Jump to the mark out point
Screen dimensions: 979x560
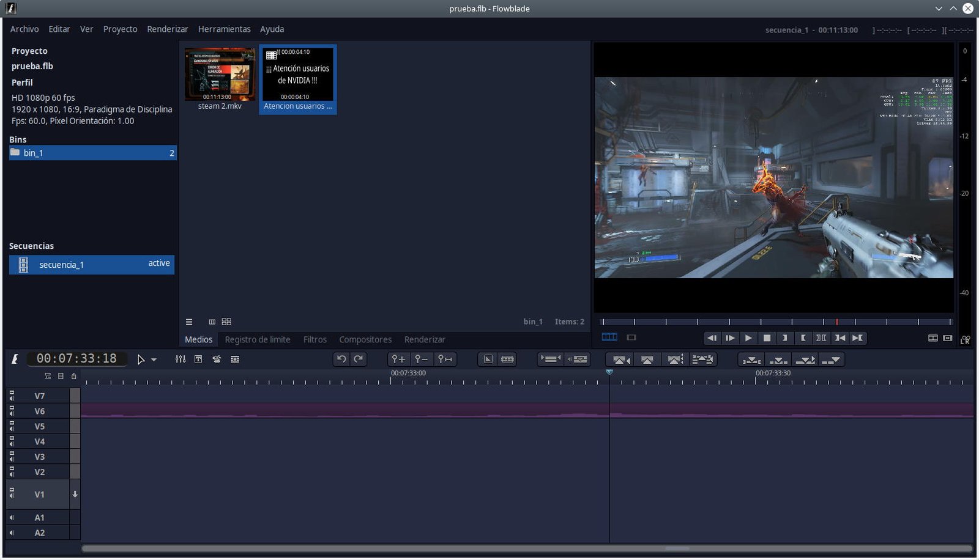(x=858, y=338)
